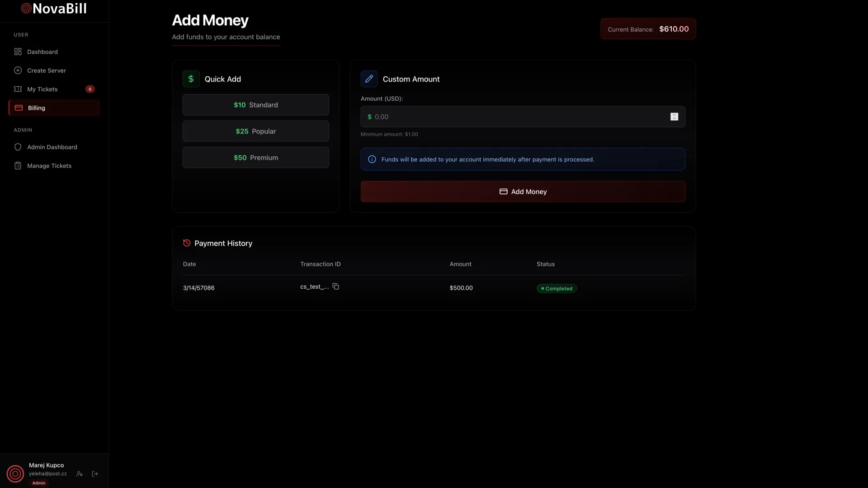Viewport: 868px width, 488px height.
Task: Click the user avatar in the sidebar footer
Action: [15, 474]
